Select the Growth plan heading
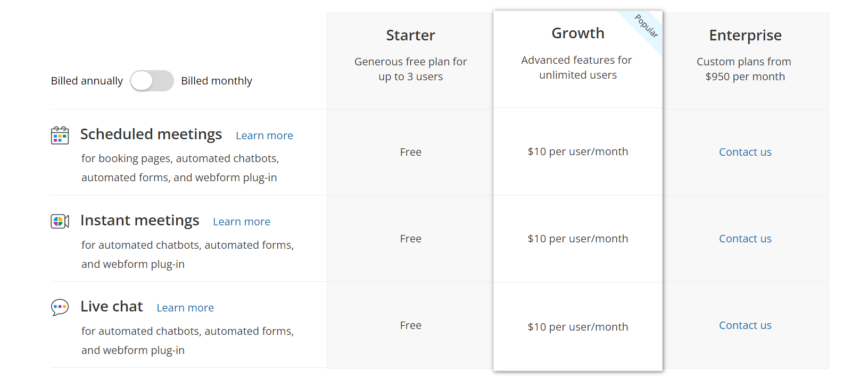This screenshot has width=868, height=388. point(578,33)
